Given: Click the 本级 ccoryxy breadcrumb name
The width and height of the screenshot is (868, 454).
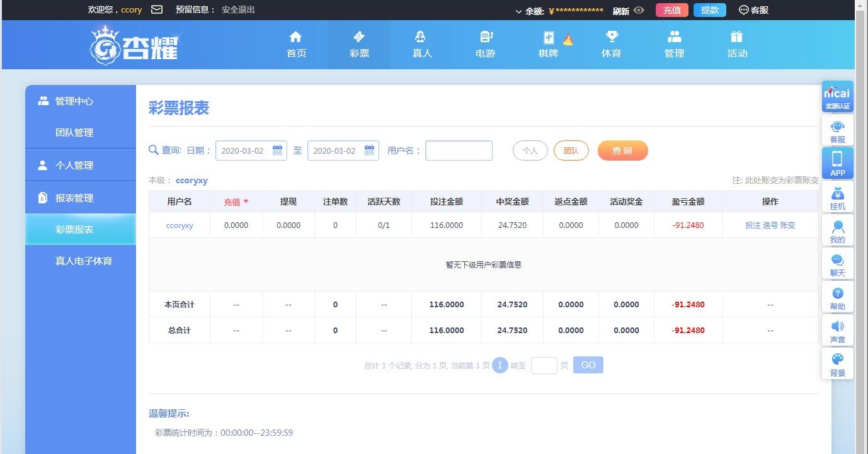Looking at the screenshot, I should point(191,180).
